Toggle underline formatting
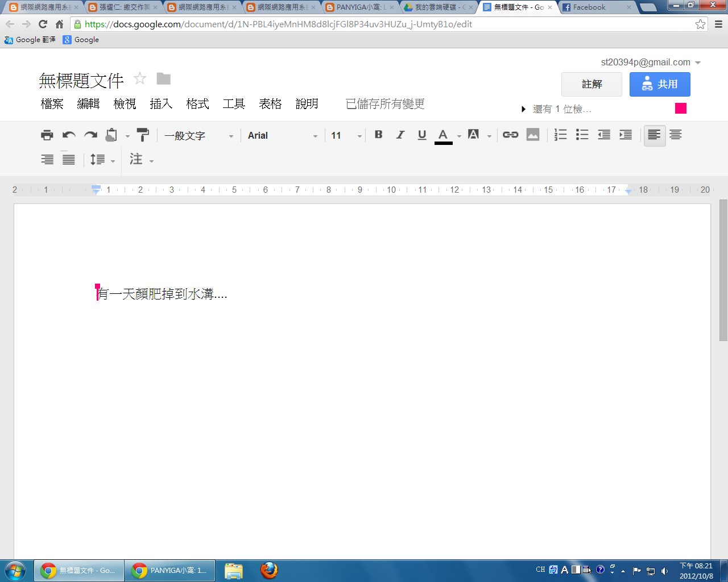 click(x=421, y=135)
